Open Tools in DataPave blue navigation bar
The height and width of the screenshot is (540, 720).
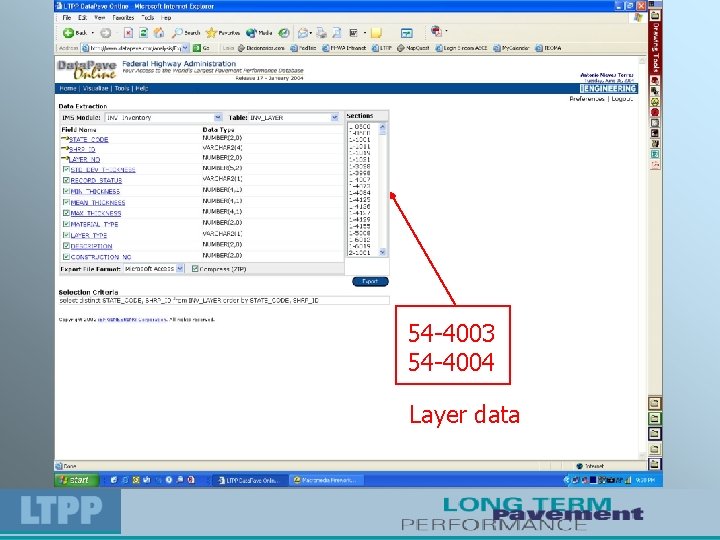(122, 88)
